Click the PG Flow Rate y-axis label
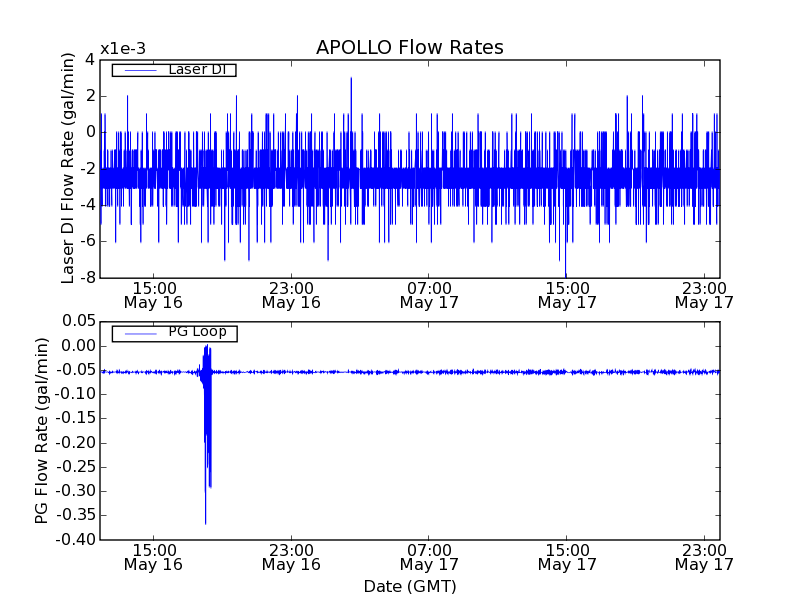 (42, 430)
